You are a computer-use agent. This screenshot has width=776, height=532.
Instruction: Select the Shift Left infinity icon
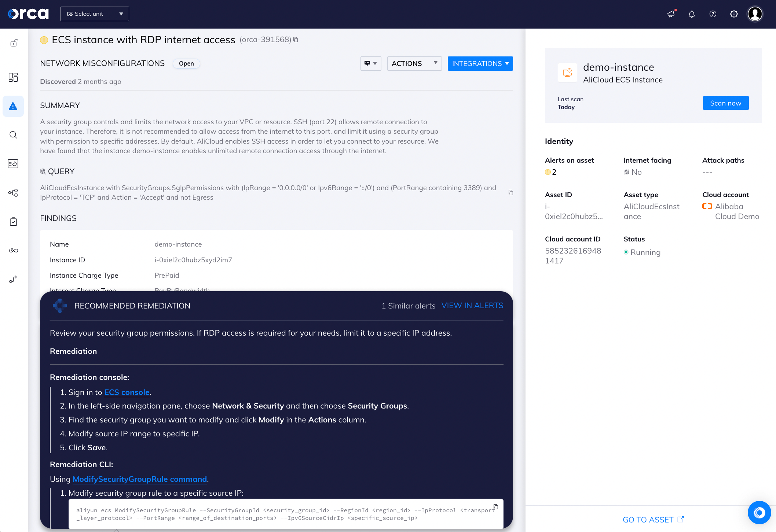click(x=13, y=251)
